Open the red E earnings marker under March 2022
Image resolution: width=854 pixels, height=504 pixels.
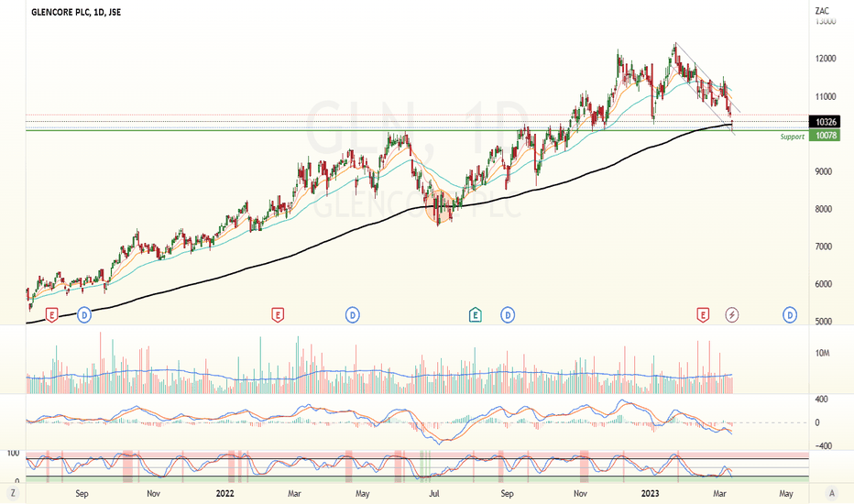(278, 315)
